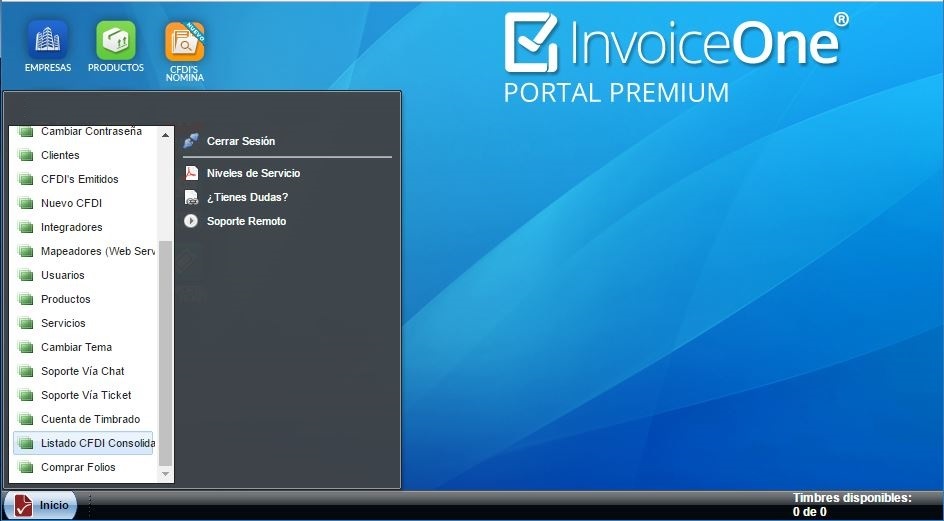Open Listado CFDI Consolida entry
The height and width of the screenshot is (521, 944).
point(83,443)
